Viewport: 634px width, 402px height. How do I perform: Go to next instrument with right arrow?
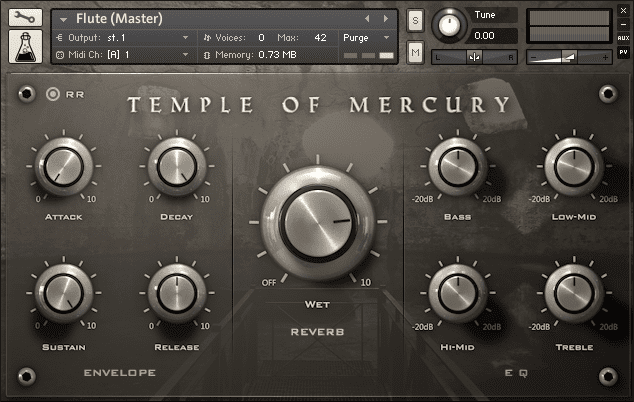(386, 19)
